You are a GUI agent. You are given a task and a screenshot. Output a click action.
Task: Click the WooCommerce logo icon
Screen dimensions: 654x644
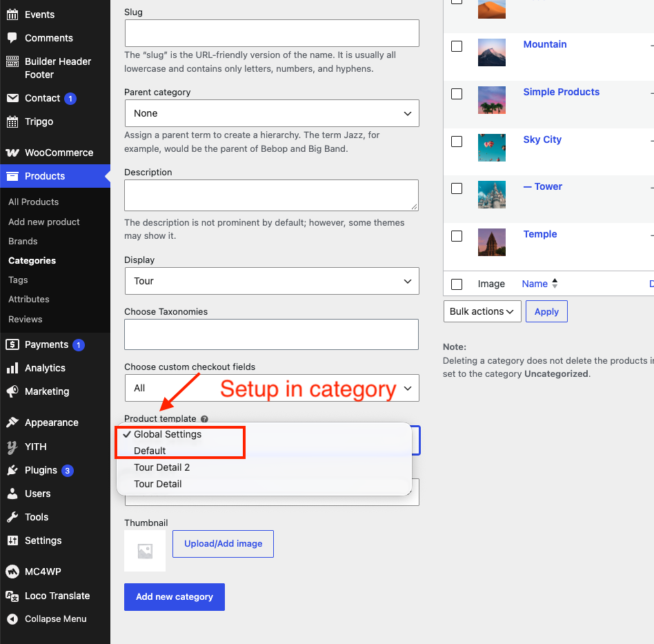12,153
